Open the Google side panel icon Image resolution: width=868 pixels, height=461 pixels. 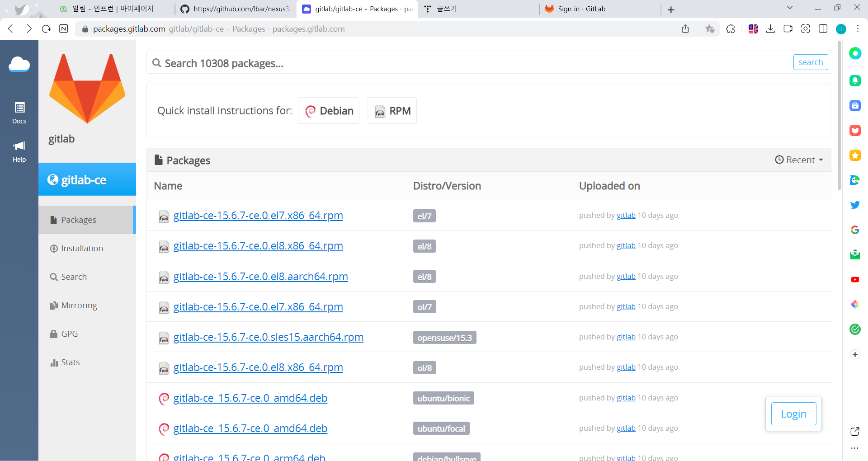tap(855, 230)
